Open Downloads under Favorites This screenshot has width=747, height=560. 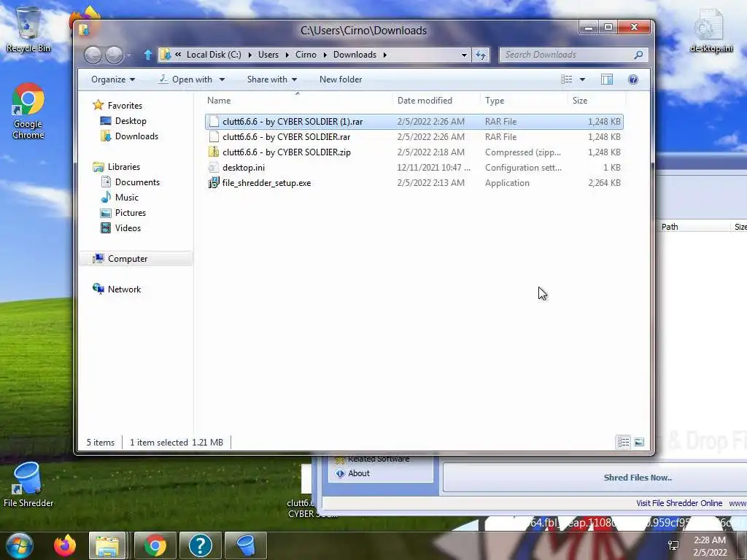pos(136,136)
